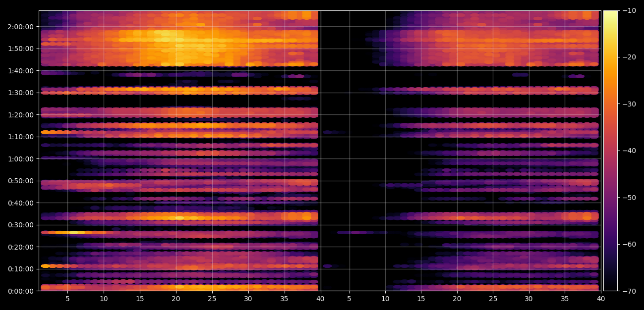Click the y-axis label 0:30:00
The height and width of the screenshot is (310, 644).
[x=21, y=225]
